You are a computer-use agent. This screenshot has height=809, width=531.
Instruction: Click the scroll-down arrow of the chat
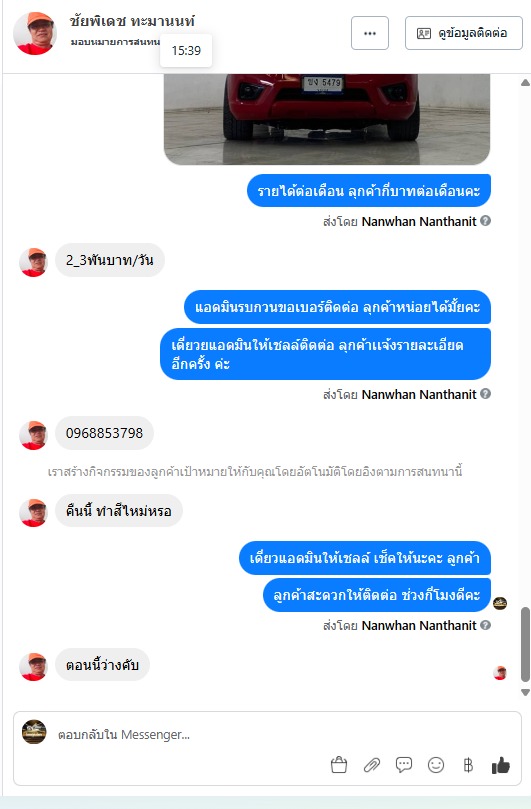(x=525, y=692)
